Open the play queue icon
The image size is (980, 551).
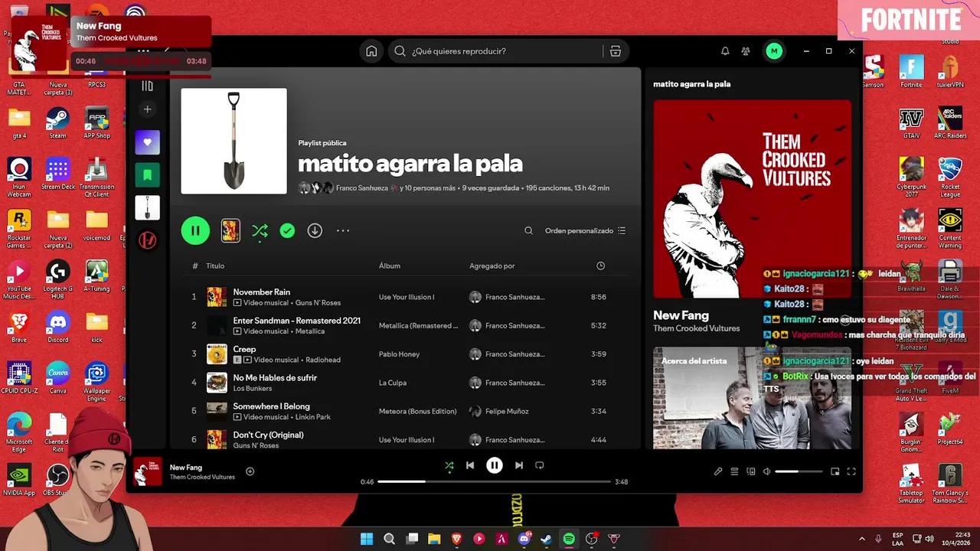click(x=734, y=471)
